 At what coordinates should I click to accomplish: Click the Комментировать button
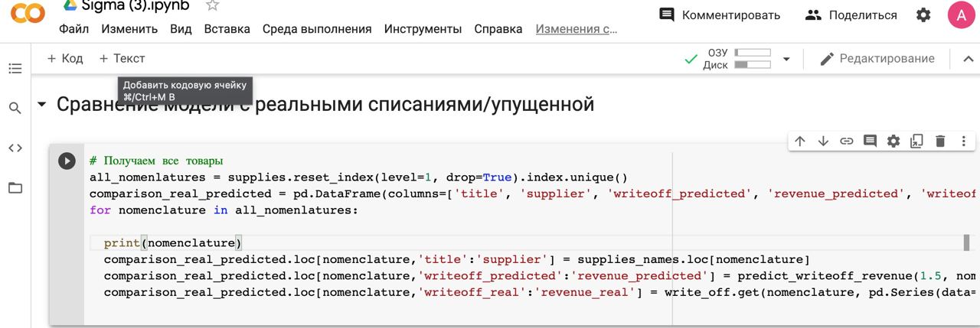click(720, 15)
